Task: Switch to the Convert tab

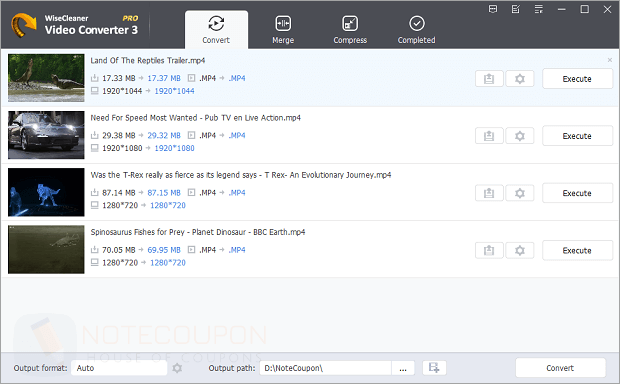Action: (216, 30)
